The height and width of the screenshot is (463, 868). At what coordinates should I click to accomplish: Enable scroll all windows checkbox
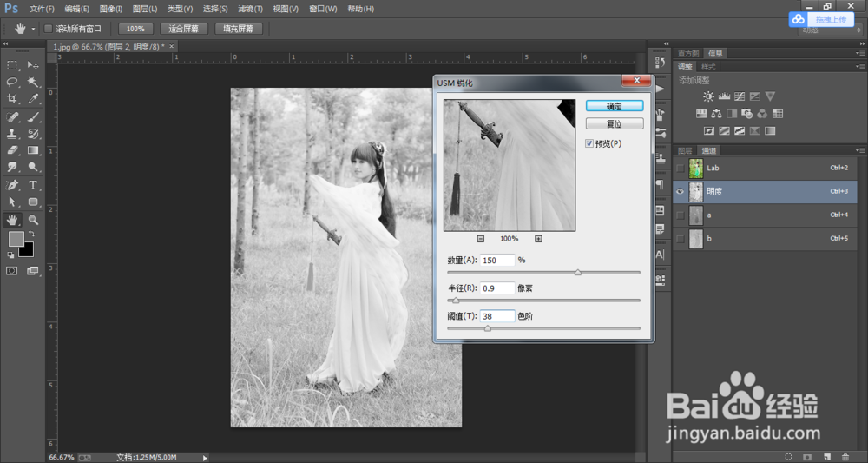click(48, 29)
